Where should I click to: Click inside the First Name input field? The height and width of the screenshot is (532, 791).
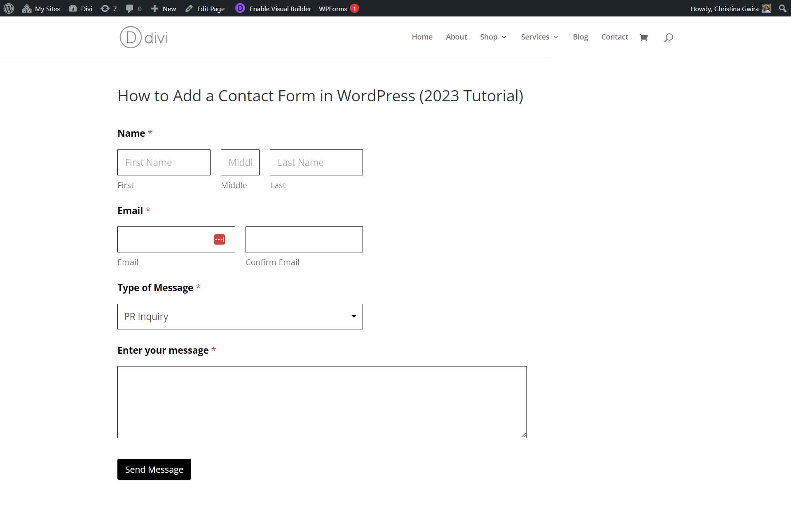pos(163,162)
